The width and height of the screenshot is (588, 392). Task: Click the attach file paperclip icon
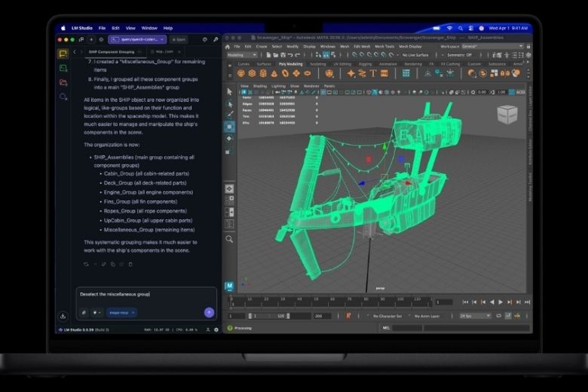[x=84, y=312]
